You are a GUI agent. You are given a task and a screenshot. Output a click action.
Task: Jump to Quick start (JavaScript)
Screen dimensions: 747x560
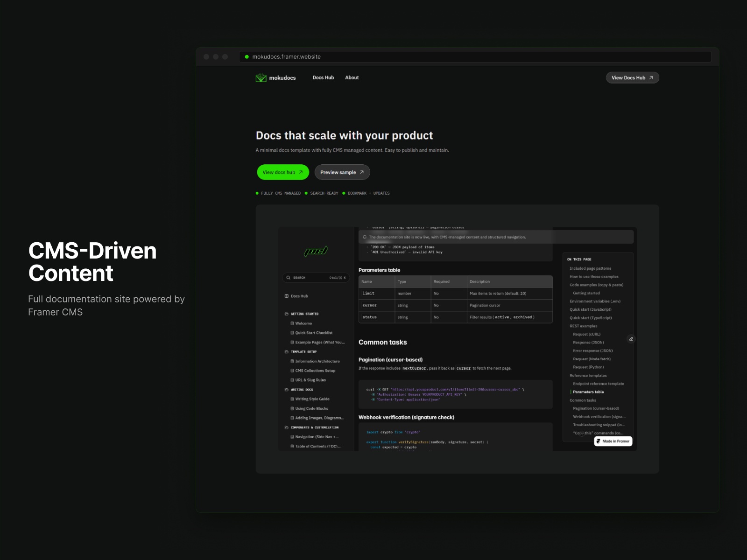click(x=590, y=309)
